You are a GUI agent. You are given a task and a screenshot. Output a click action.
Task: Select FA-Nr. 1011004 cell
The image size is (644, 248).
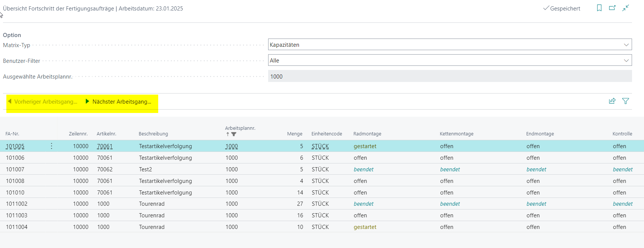(x=16, y=227)
